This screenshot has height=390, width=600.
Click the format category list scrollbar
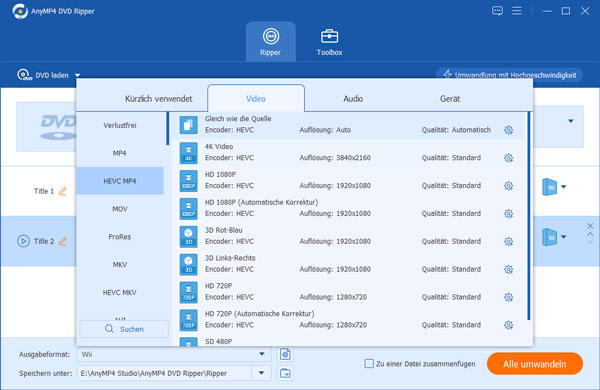click(x=167, y=128)
